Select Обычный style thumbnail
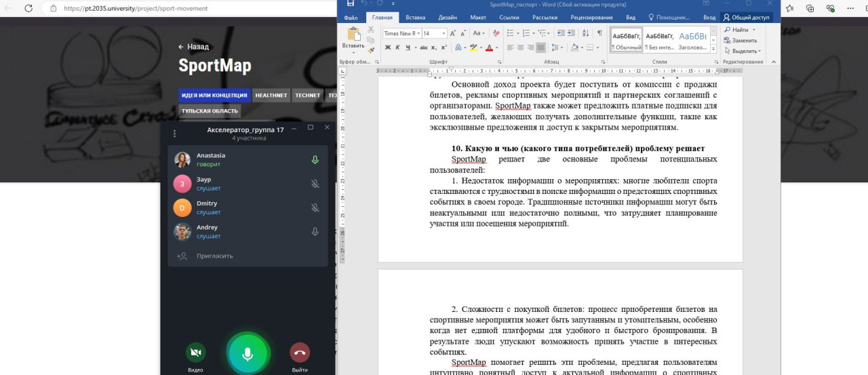The image size is (868, 375). (626, 40)
